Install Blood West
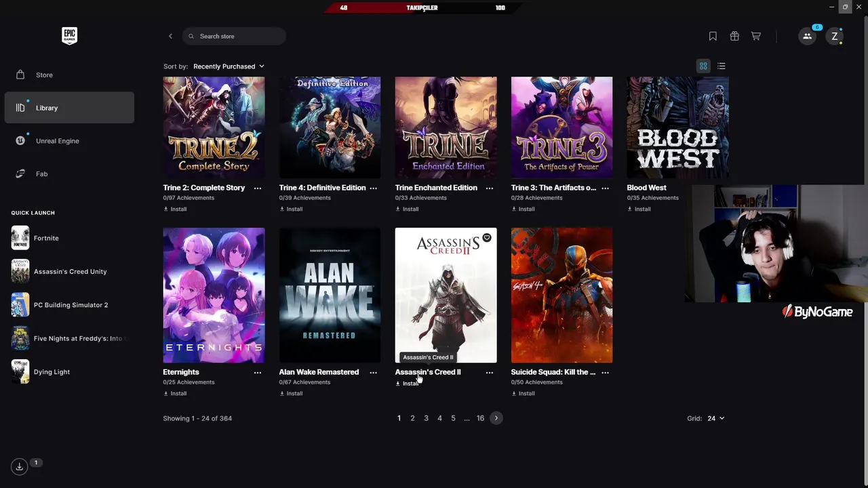The height and width of the screenshot is (488, 868). tap(639, 209)
